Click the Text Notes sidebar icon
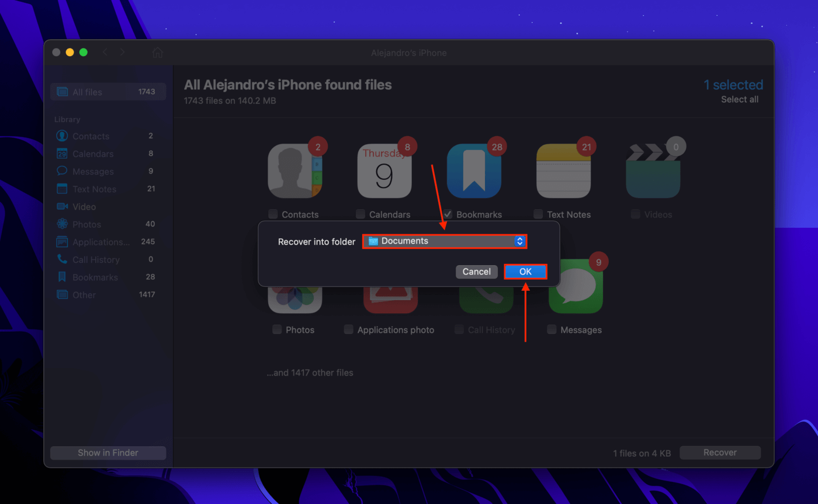Screen dimensions: 818x504 tap(62, 189)
